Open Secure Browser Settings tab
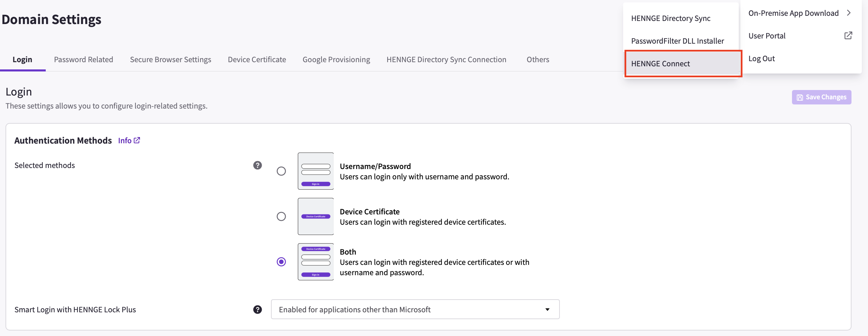This screenshot has width=868, height=336. coord(171,59)
